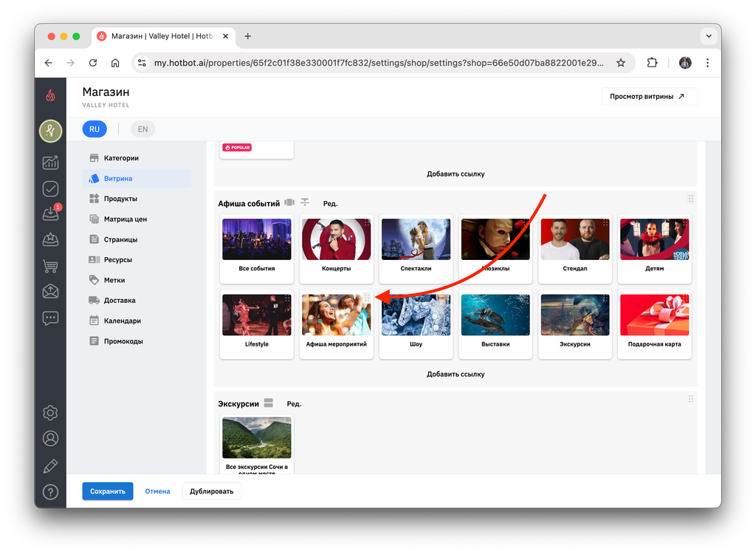Open Страницы in the shop menu
756x554 pixels.
coord(137,239)
